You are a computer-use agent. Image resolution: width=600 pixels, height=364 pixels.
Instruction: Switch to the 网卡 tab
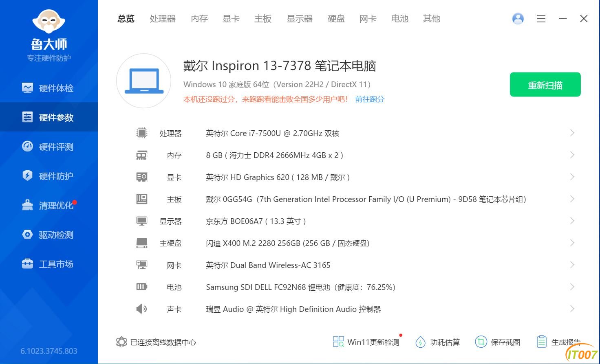pos(368,19)
